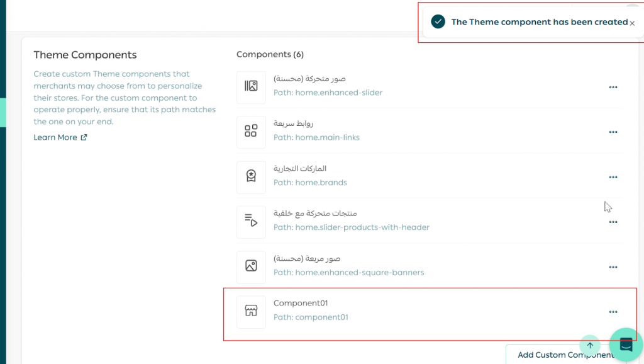Open options menu for home.enhanced-slider
The width and height of the screenshot is (644, 364).
click(613, 88)
